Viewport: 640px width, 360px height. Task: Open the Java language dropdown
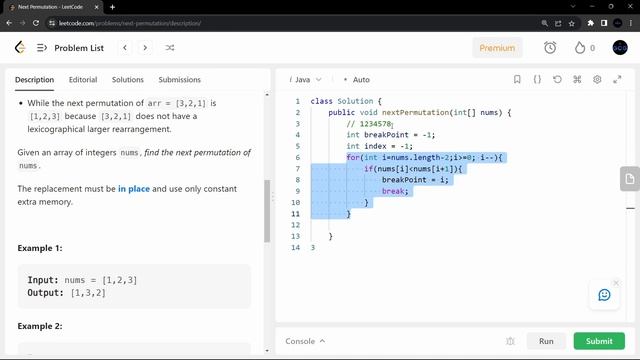305,80
